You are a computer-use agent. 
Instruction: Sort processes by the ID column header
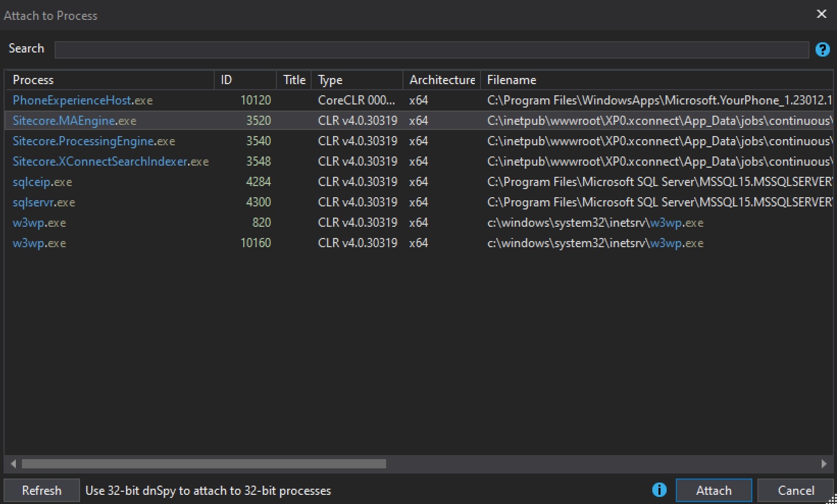[226, 79]
